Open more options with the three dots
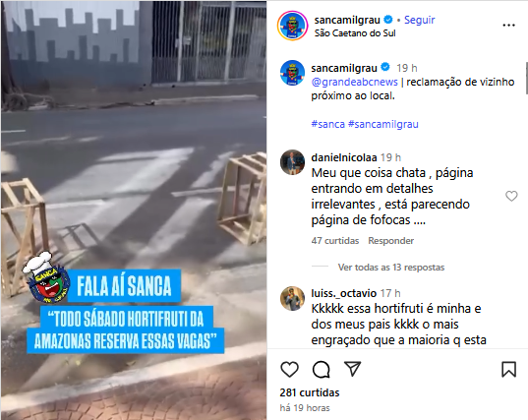The image size is (528, 420). pyautogui.click(x=508, y=26)
